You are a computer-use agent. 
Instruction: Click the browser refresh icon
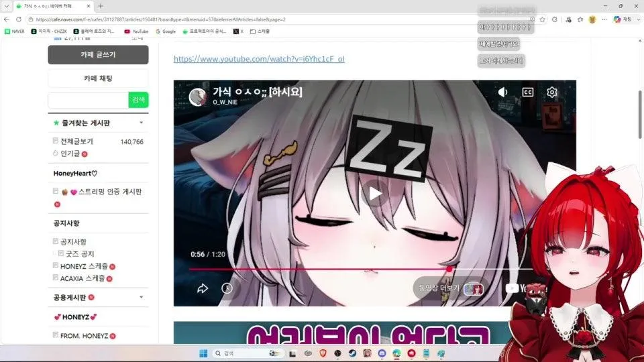pyautogui.click(x=19, y=19)
